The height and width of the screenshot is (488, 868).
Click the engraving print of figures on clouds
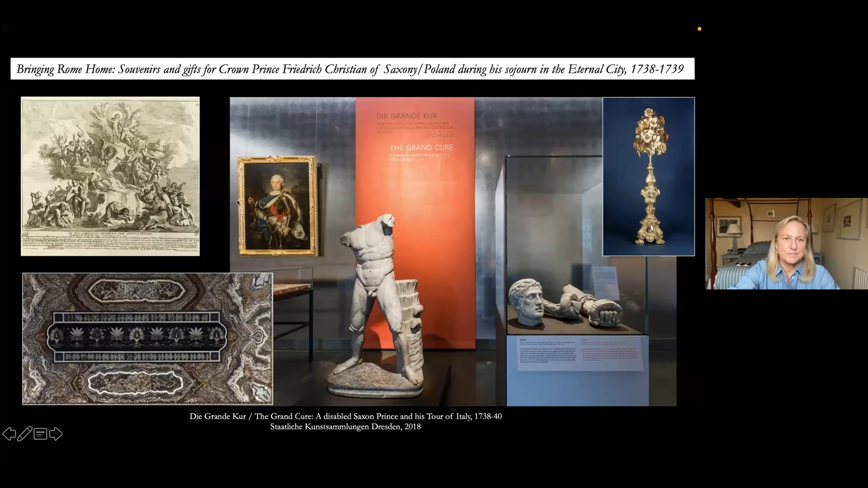110,176
